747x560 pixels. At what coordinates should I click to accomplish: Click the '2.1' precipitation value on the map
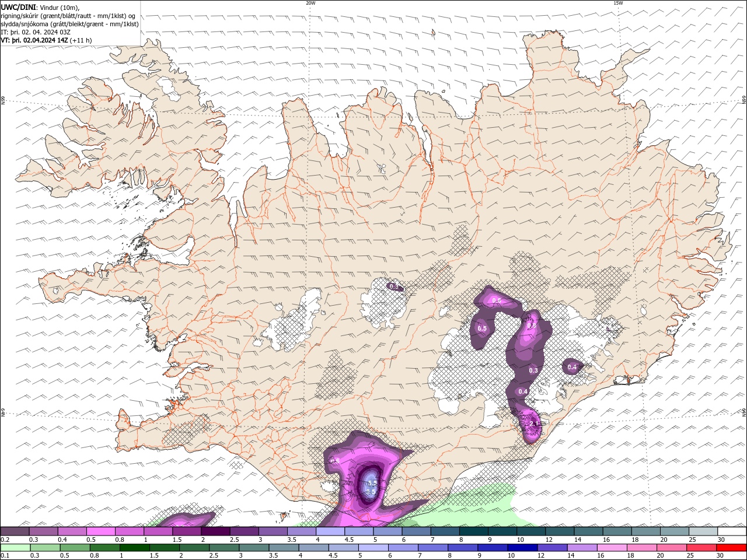pyautogui.click(x=533, y=423)
